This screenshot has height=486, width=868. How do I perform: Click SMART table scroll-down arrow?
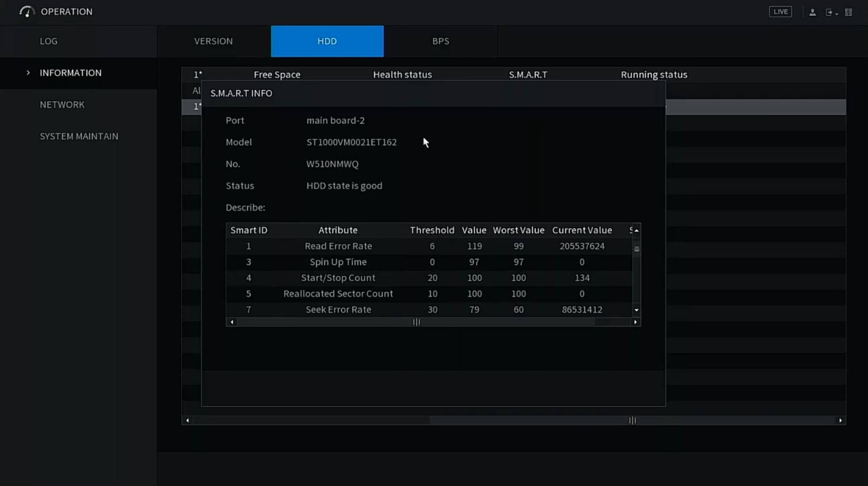coord(636,310)
